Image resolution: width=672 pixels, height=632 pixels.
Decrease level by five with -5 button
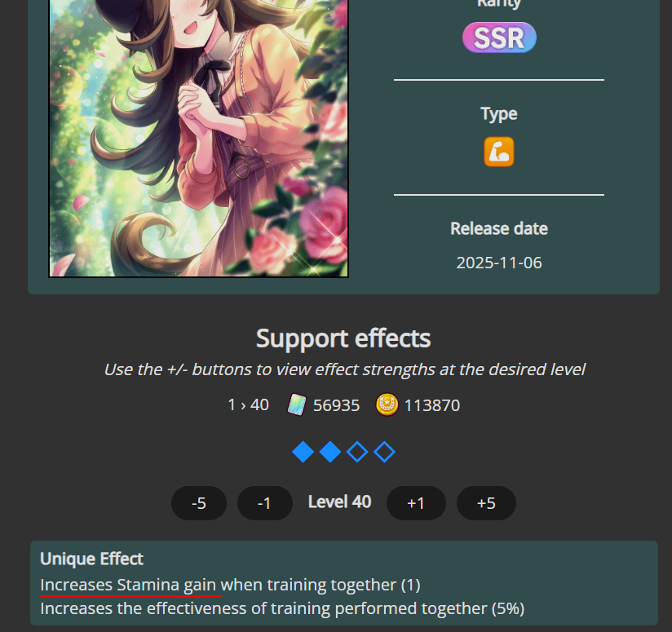[199, 503]
